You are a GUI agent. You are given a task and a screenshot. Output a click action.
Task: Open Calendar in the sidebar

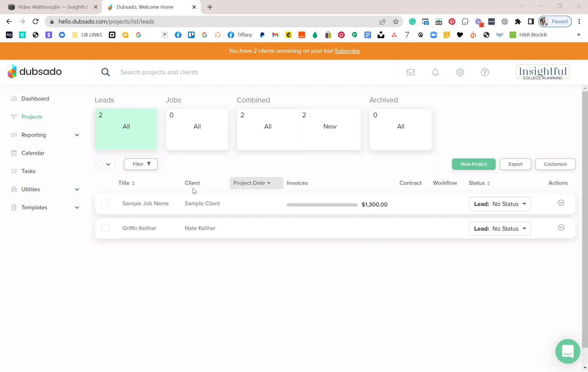coord(33,153)
